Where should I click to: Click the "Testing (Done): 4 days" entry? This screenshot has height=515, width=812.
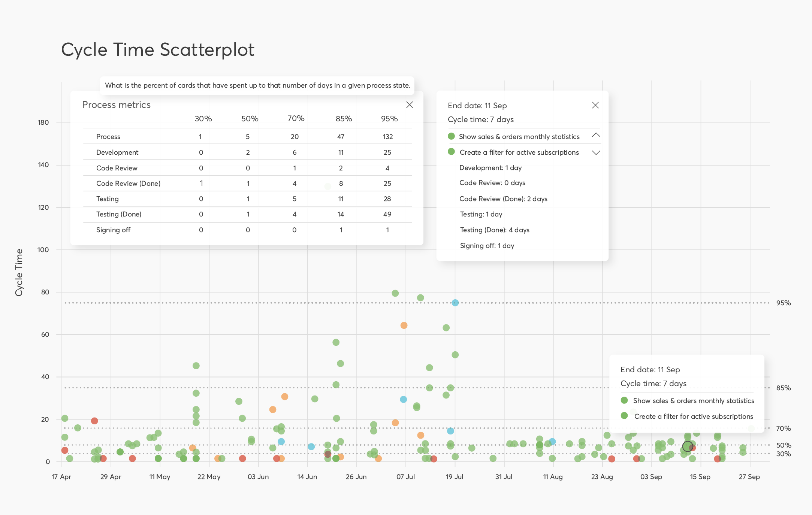[x=495, y=230]
